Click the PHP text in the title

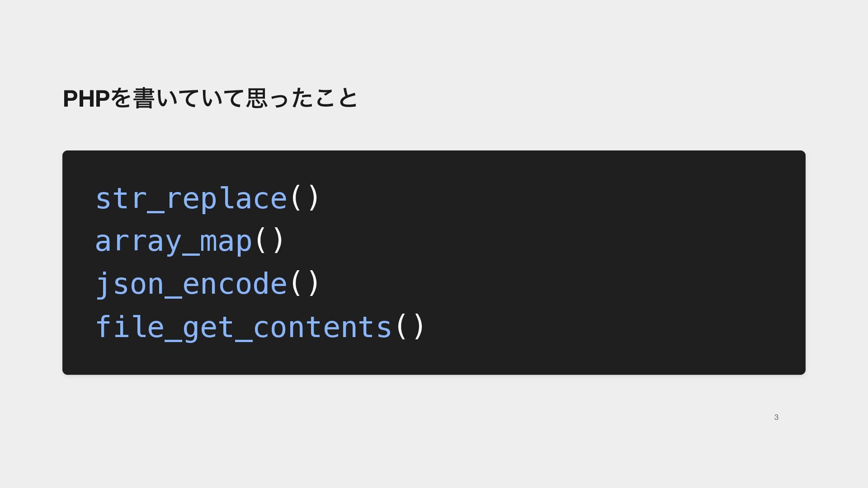click(86, 99)
